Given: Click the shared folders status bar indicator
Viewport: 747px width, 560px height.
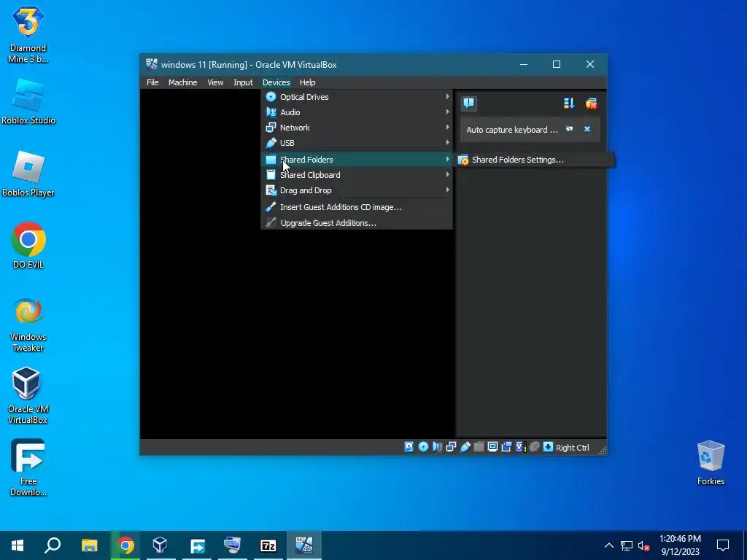Looking at the screenshot, I should (x=479, y=447).
